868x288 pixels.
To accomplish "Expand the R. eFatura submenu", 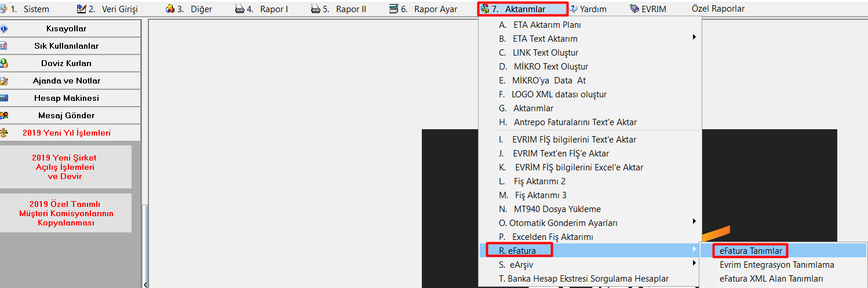I will [x=590, y=251].
